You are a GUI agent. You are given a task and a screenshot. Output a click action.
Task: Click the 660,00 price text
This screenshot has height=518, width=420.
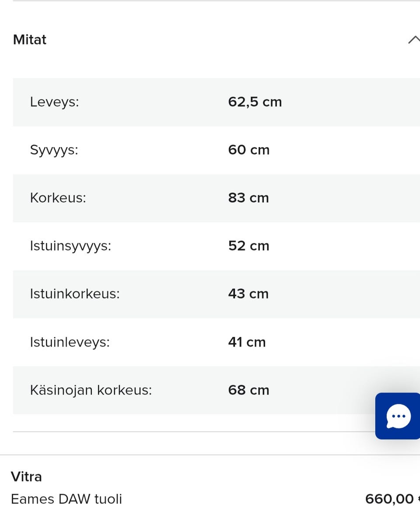click(x=389, y=499)
